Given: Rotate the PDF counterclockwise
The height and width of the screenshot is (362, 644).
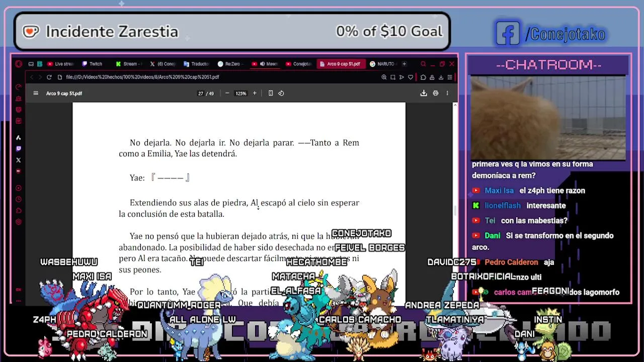Looking at the screenshot, I should [281, 93].
